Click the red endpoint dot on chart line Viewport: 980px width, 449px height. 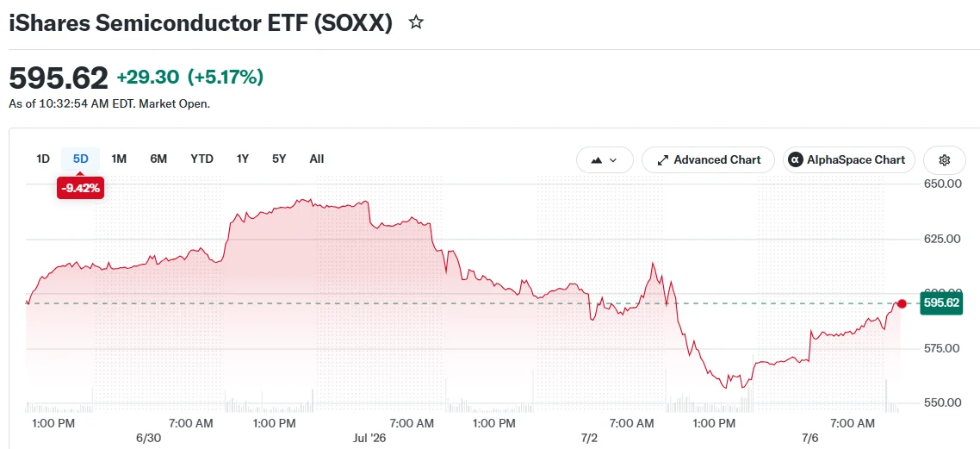point(902,303)
